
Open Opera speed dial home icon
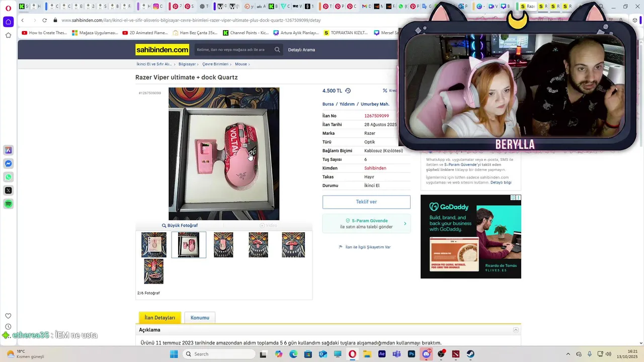tap(8, 22)
